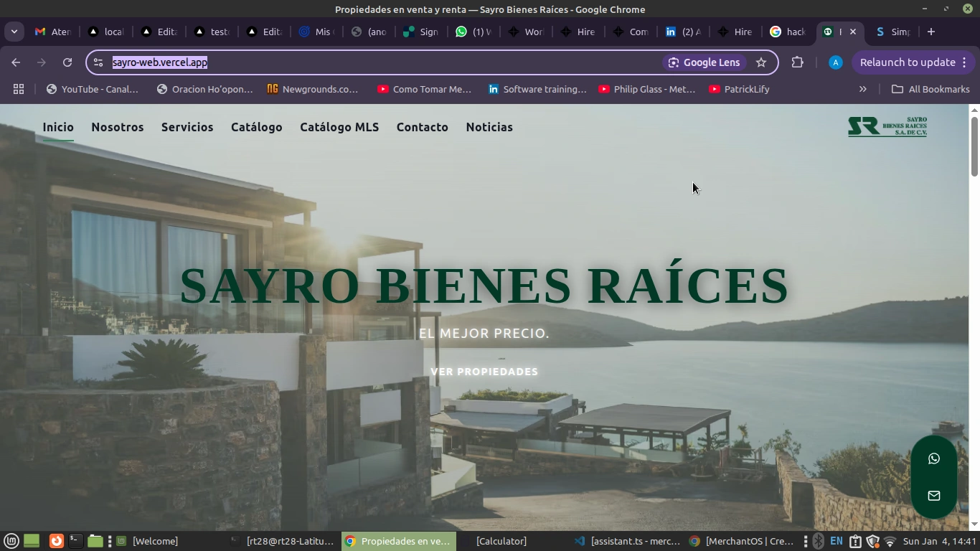Open the Oracion Ho'opon bookmark
The width and height of the screenshot is (980, 551).
204,89
